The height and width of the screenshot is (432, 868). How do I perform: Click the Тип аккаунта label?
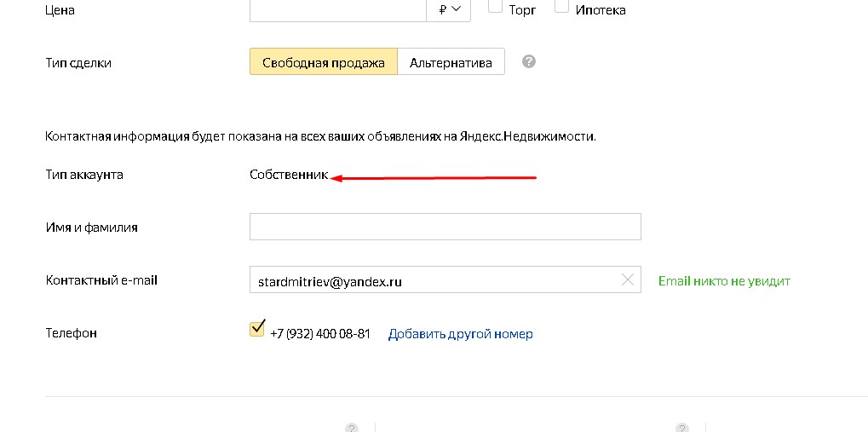tap(84, 175)
